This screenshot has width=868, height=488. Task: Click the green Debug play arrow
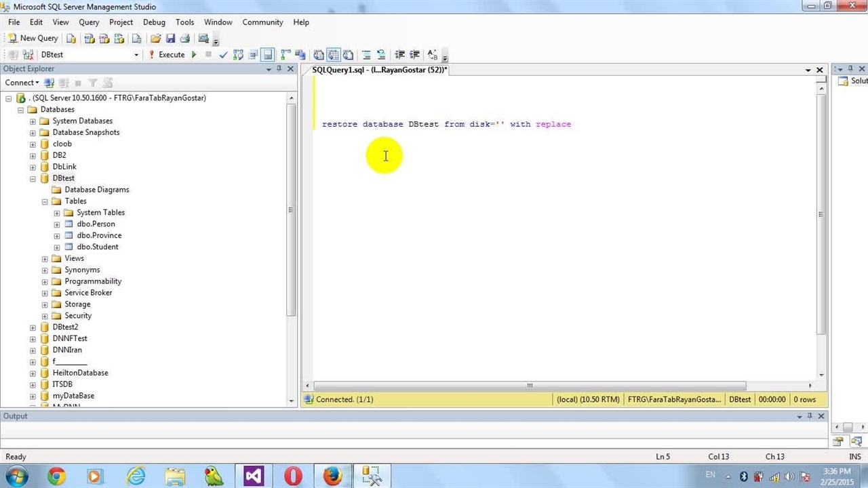[x=194, y=55]
